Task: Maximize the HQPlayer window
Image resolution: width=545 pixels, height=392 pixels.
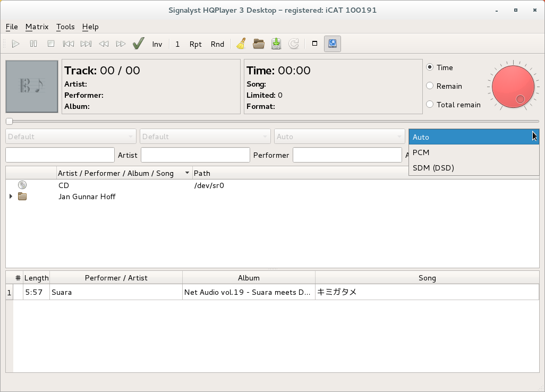Action: [x=516, y=10]
